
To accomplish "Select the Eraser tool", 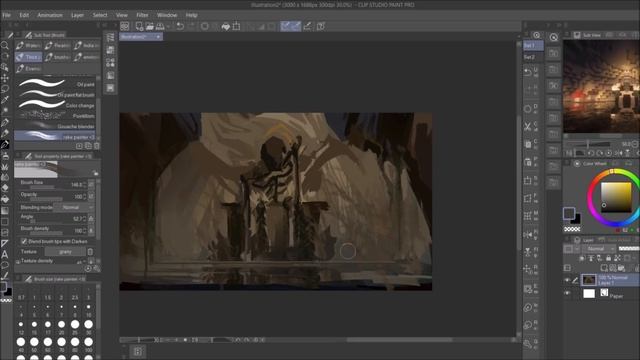I will (5, 188).
